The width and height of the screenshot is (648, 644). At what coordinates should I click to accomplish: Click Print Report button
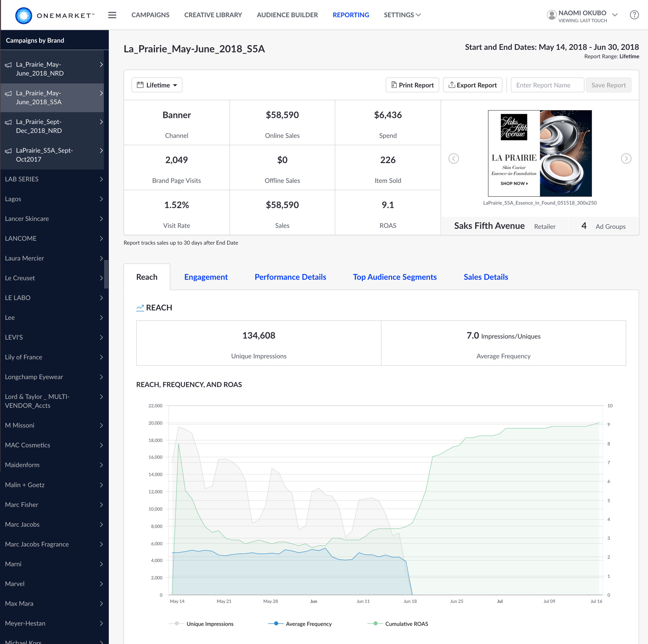tap(412, 85)
